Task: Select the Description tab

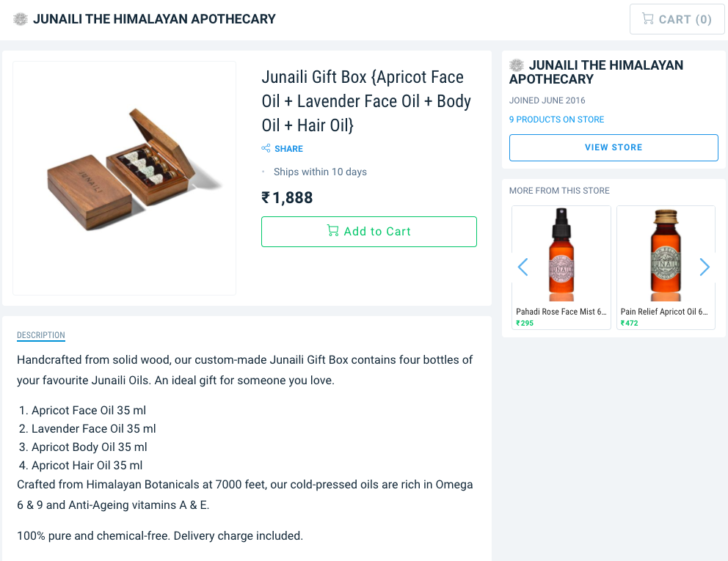Action: coord(41,335)
